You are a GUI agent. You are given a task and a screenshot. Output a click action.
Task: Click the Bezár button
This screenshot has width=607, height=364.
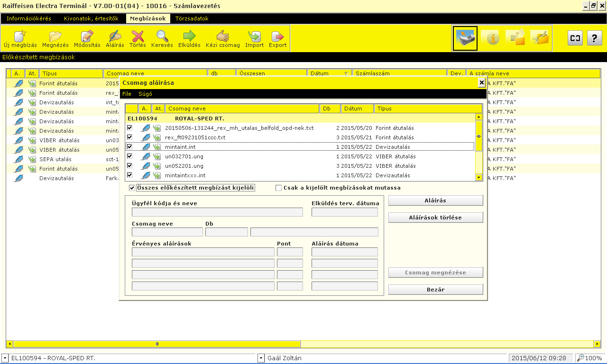pos(435,290)
